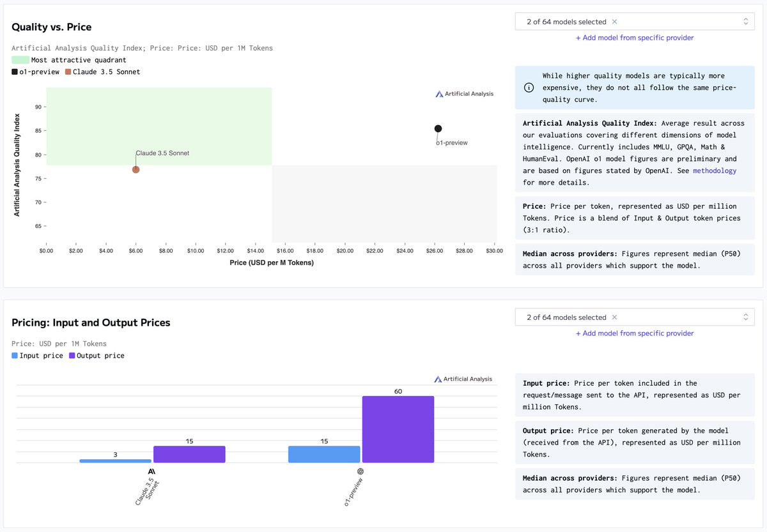Click the Claude 3.5 Sonnet scatter point
This screenshot has width=767, height=532.
click(x=136, y=169)
